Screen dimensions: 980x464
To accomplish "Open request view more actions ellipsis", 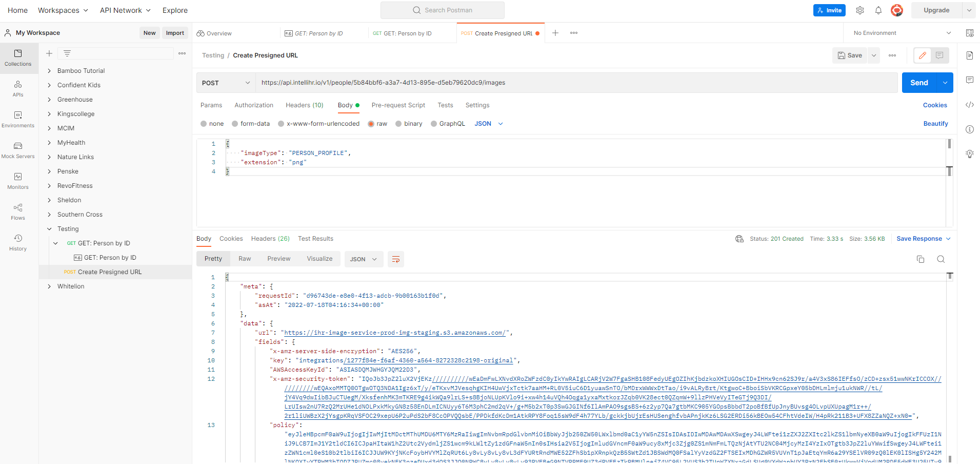I will coord(892,55).
